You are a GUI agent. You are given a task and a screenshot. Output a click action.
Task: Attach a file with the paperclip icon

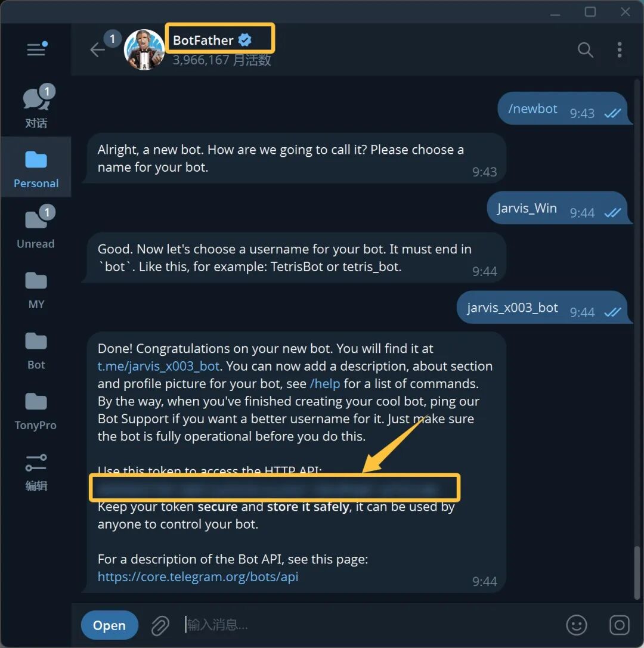[x=160, y=625]
